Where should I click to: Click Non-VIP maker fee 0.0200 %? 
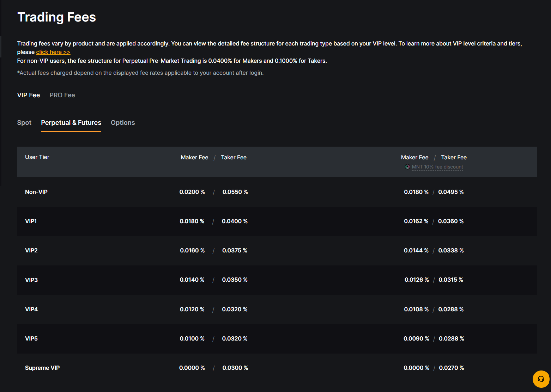click(192, 192)
